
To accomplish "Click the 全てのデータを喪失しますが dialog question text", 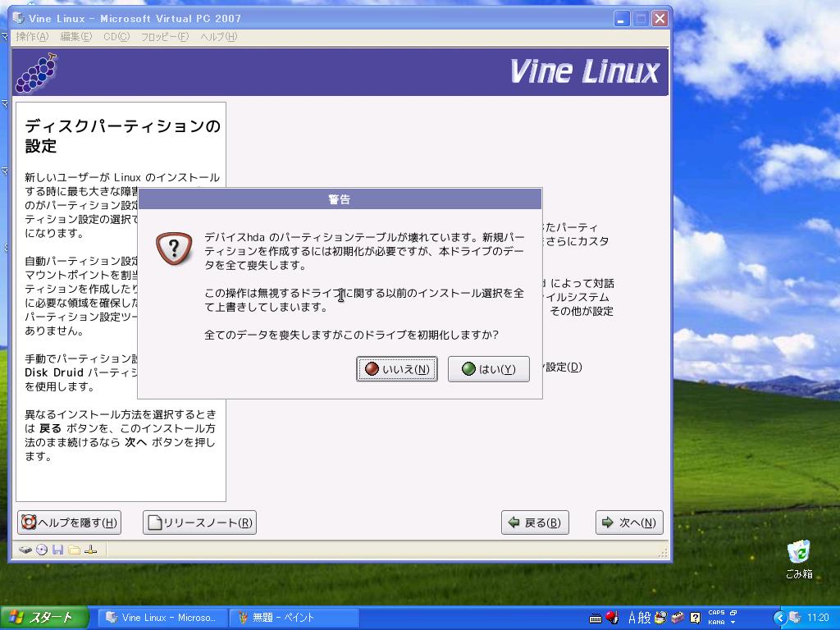I will 351,335.
